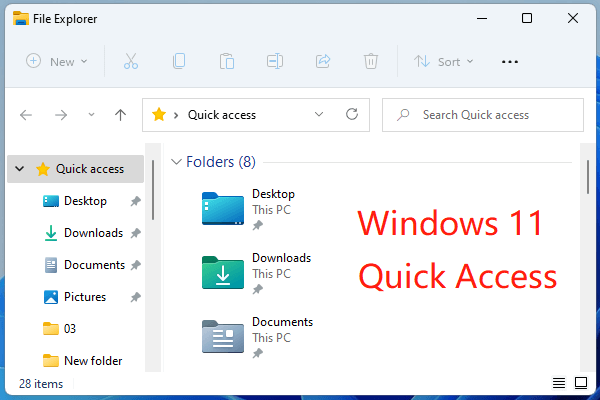
Task: Open Desktop in the navigation pane
Action: (x=85, y=201)
